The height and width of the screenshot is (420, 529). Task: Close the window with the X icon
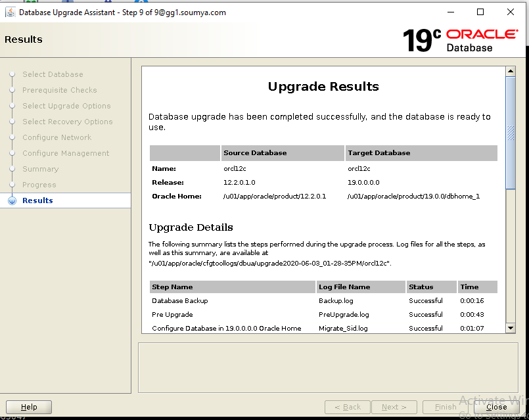point(511,12)
